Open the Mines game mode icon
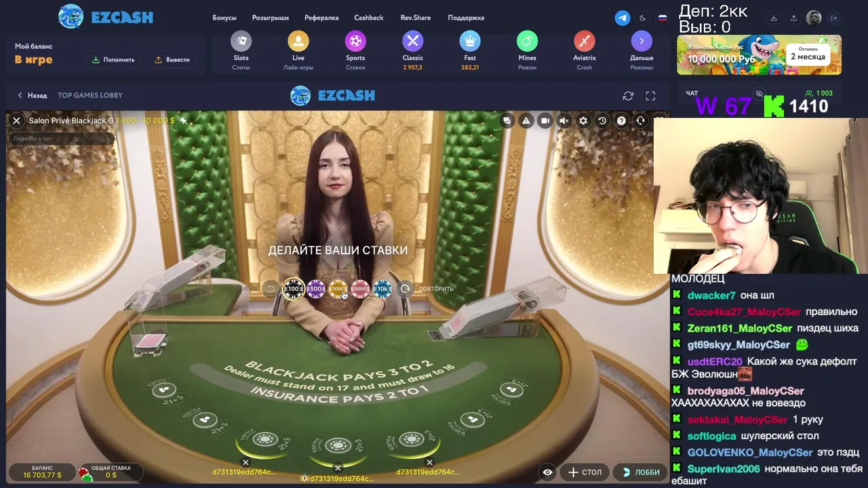This screenshot has height=488, width=868. (527, 41)
